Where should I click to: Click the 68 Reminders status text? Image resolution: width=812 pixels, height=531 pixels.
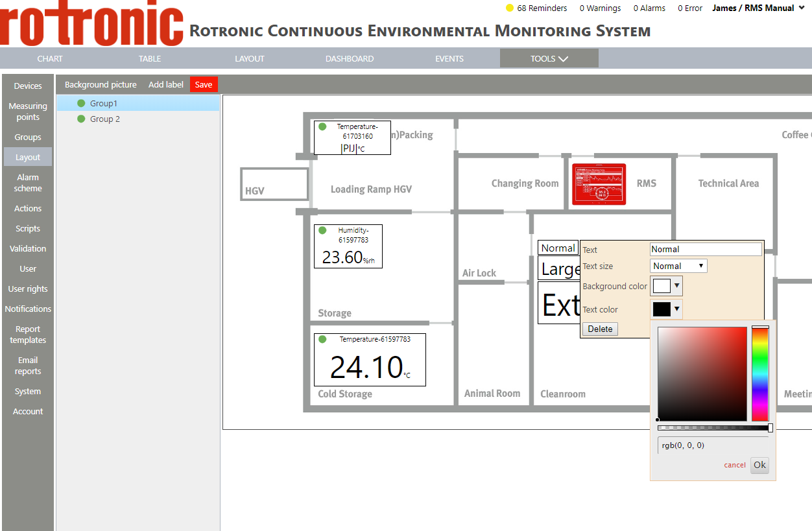pos(542,8)
